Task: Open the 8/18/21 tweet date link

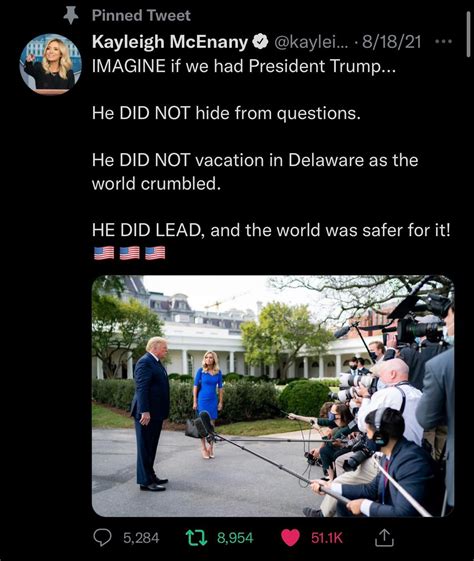Action: click(392, 42)
